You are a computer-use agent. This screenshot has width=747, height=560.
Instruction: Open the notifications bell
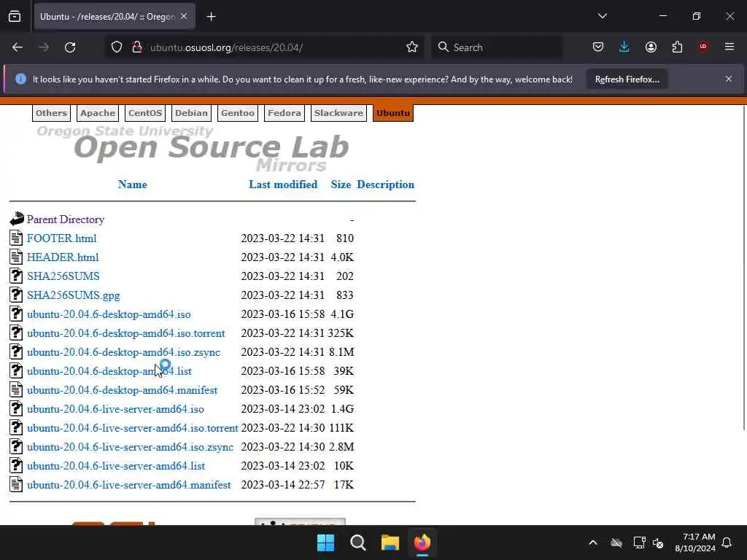coord(727,542)
